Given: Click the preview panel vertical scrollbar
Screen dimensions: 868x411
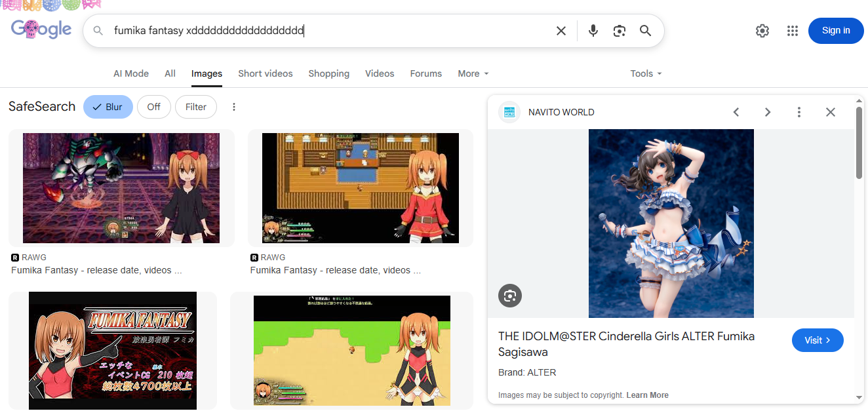Looking at the screenshot, I should (859, 143).
